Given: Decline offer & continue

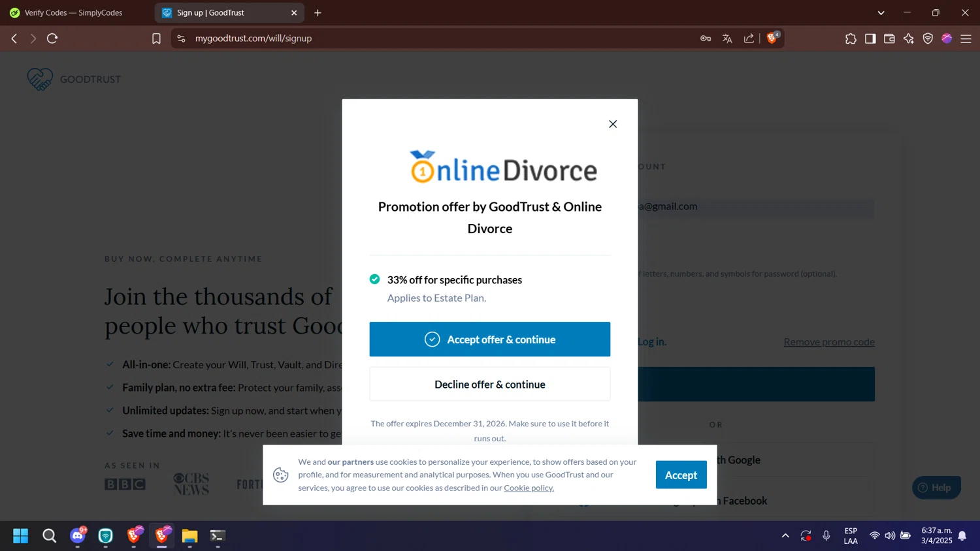Looking at the screenshot, I should (489, 385).
